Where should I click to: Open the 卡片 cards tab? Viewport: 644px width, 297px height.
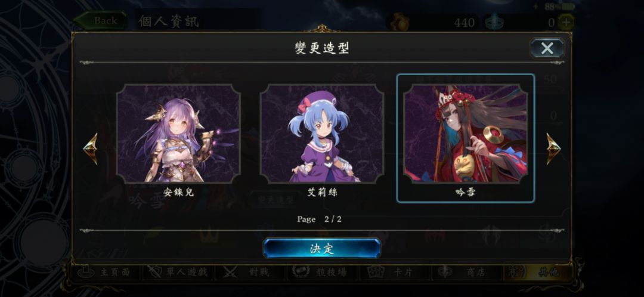coord(394,272)
